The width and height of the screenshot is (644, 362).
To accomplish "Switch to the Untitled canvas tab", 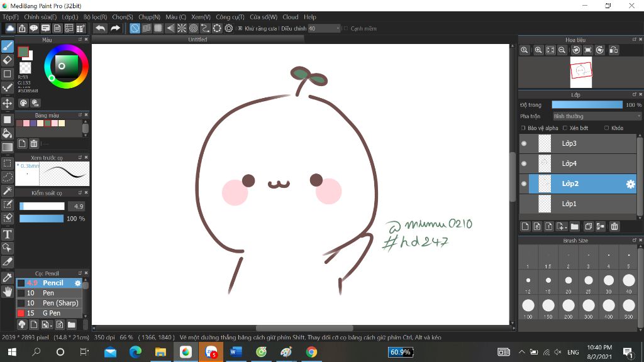I will (197, 40).
